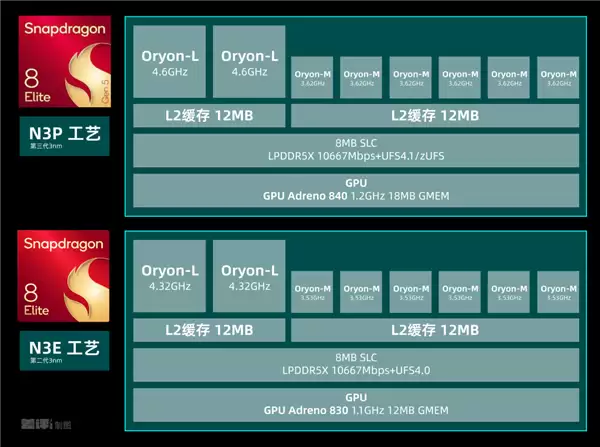600x447 pixels.
Task: Click the L2缓存 12MB block under 3.62GHz cores
Action: 434,116
